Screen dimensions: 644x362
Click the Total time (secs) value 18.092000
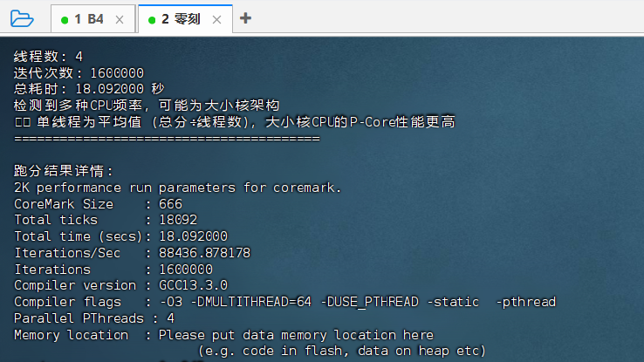(x=193, y=236)
